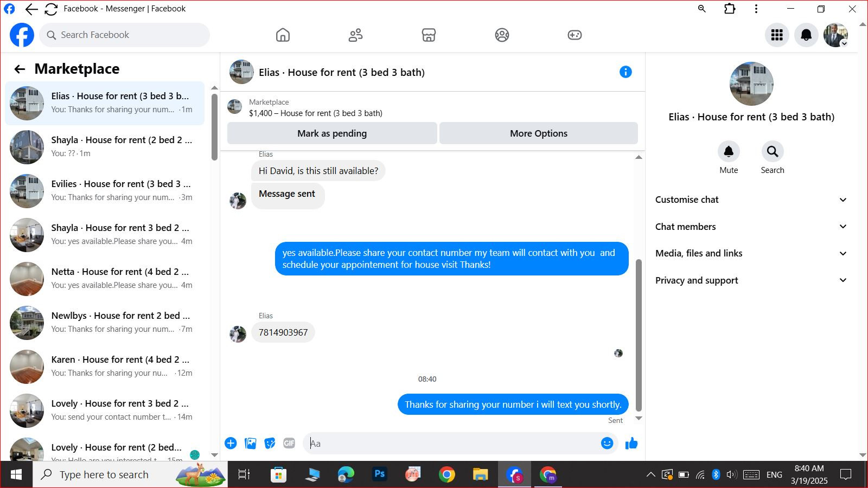Open Windows Task View button
868x488 pixels.
click(x=244, y=474)
